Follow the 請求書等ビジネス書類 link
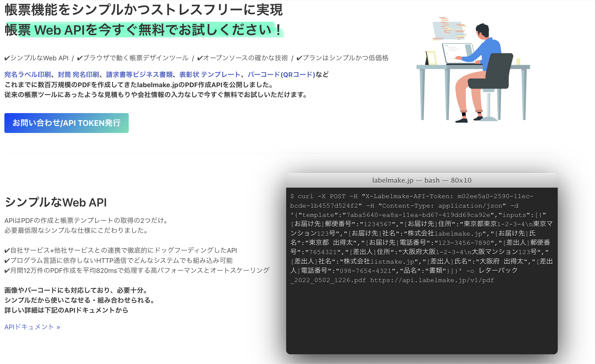This screenshot has width=595, height=364. tap(139, 74)
